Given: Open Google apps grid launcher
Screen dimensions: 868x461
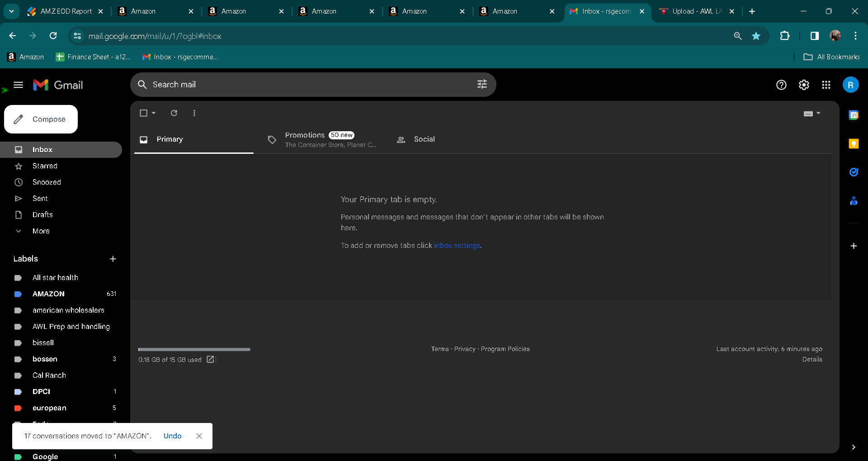Looking at the screenshot, I should (x=826, y=85).
